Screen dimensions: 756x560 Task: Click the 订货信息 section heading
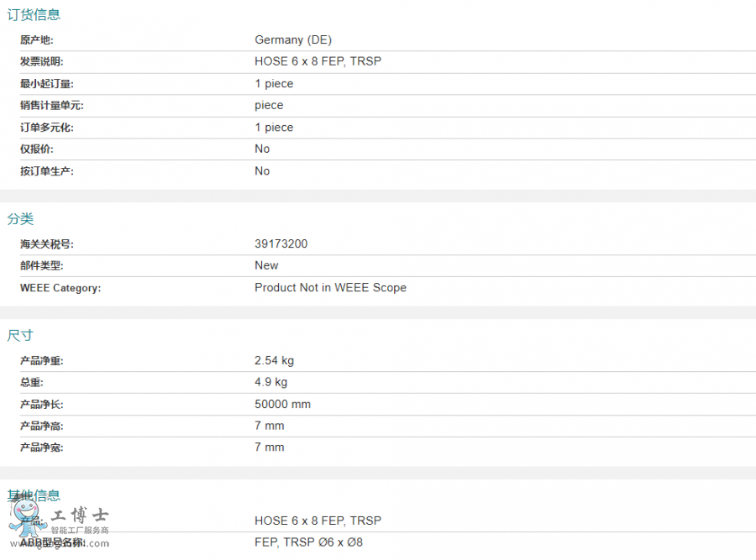pos(34,14)
